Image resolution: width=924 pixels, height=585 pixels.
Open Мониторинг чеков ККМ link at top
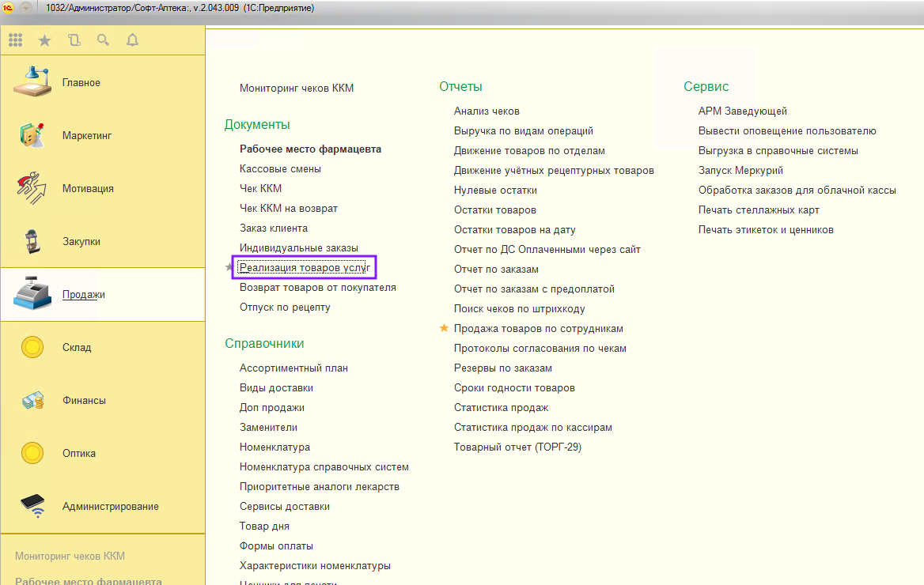point(297,88)
